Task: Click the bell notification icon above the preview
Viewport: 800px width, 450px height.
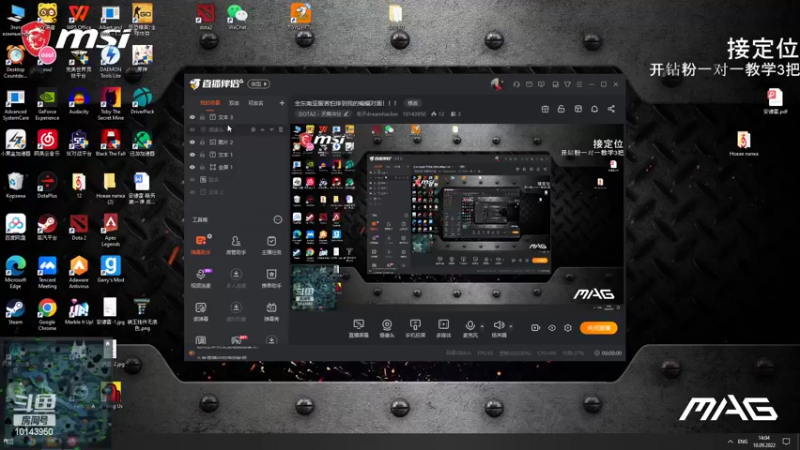Action: 594,109
